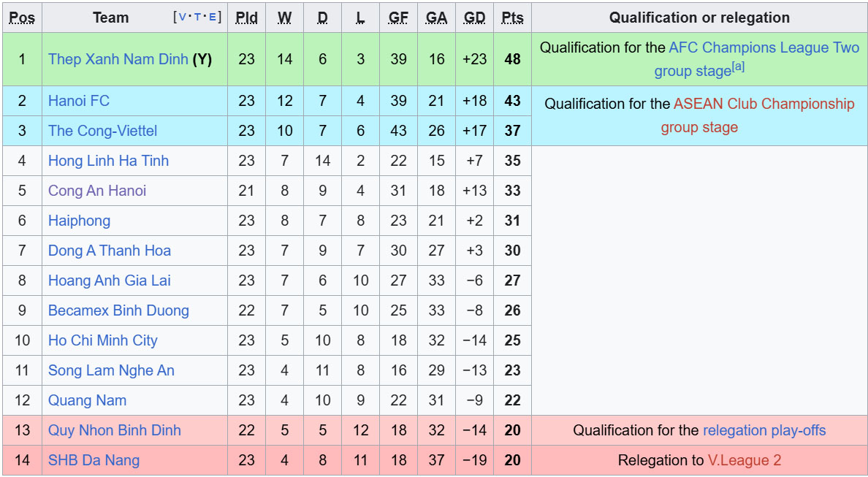Open the Quy Nhon Binh Dinh link
868x477 pixels.
114,430
